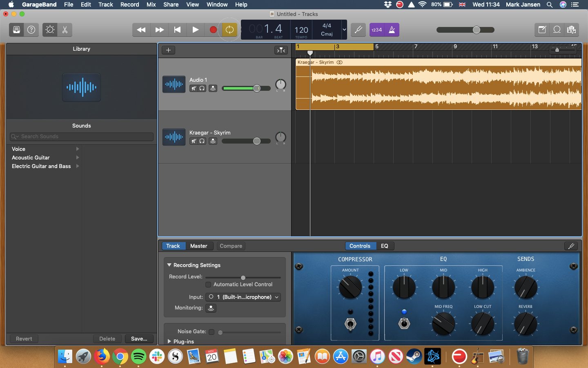Open the display mode dropdown arrow
588x368 pixels.
[344, 30]
